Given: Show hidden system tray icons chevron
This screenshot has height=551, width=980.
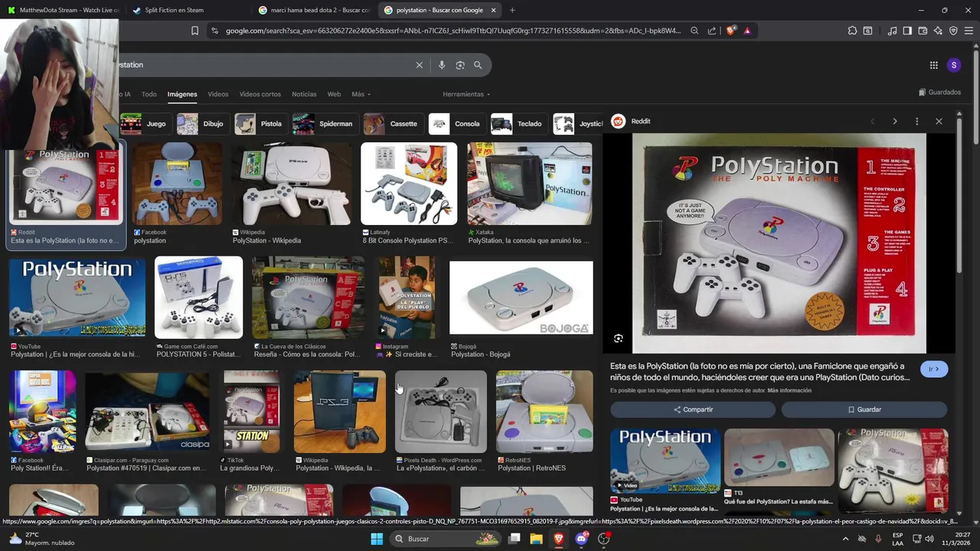Looking at the screenshot, I should click(x=845, y=539).
